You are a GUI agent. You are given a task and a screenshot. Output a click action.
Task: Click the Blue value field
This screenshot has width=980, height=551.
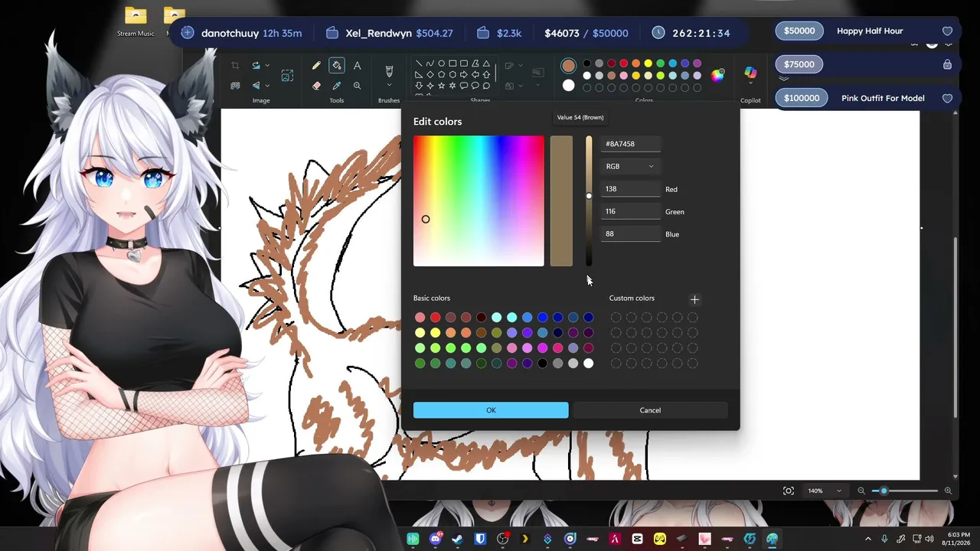coord(630,234)
